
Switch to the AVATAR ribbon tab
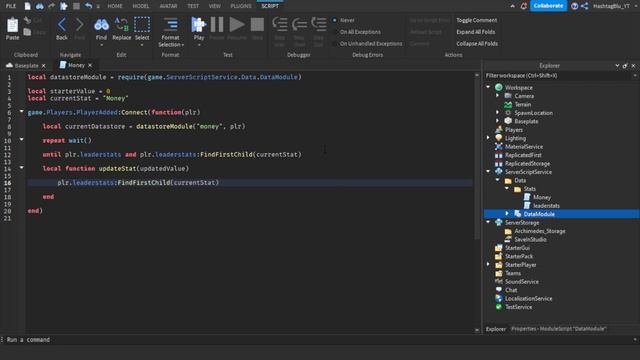[168, 6]
